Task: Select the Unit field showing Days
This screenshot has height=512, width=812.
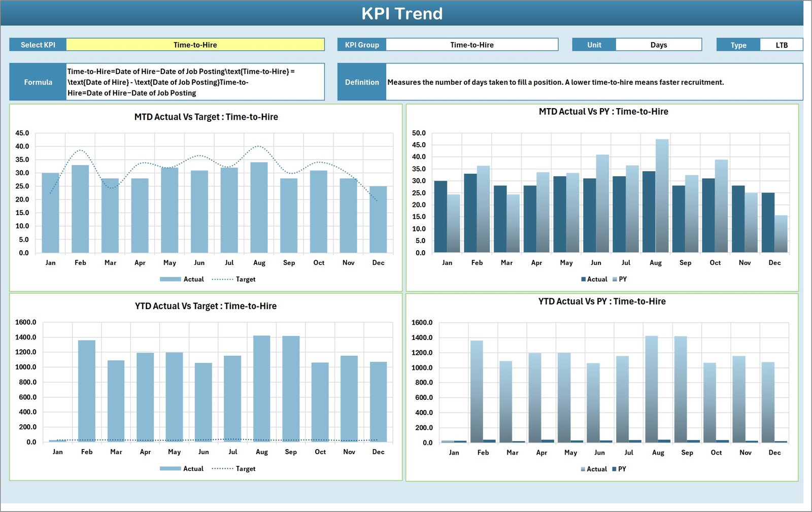Action: click(x=658, y=45)
